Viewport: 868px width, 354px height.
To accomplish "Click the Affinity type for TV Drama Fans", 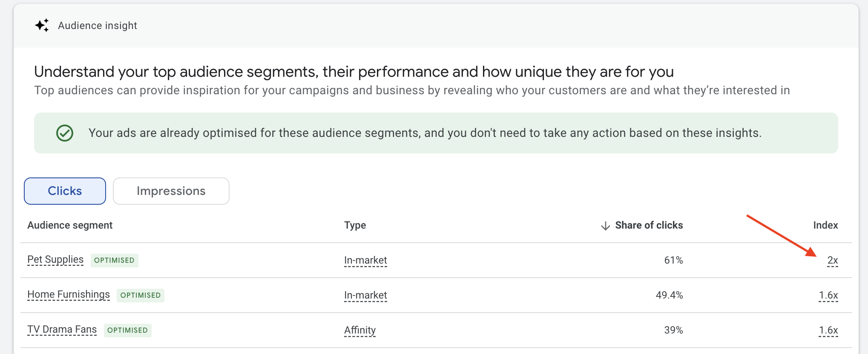I will [360, 330].
